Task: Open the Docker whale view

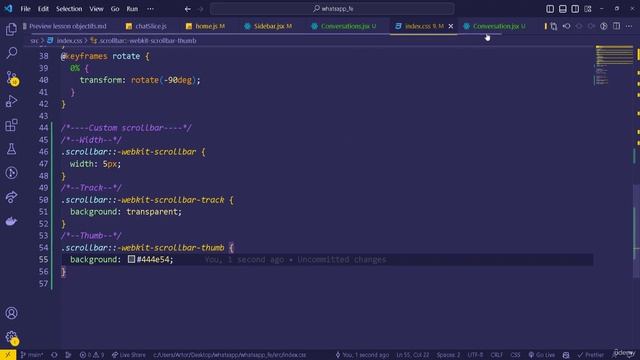Action: point(11,221)
